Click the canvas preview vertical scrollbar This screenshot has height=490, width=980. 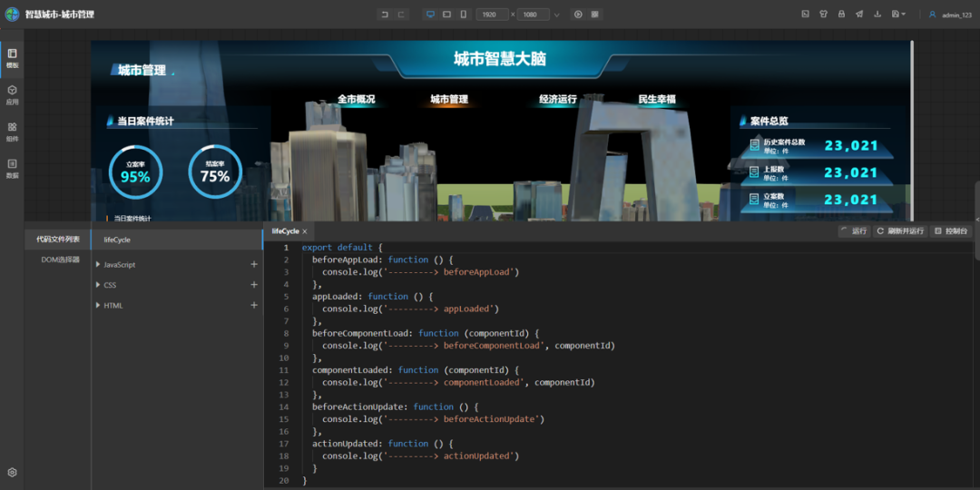pyautogui.click(x=912, y=130)
